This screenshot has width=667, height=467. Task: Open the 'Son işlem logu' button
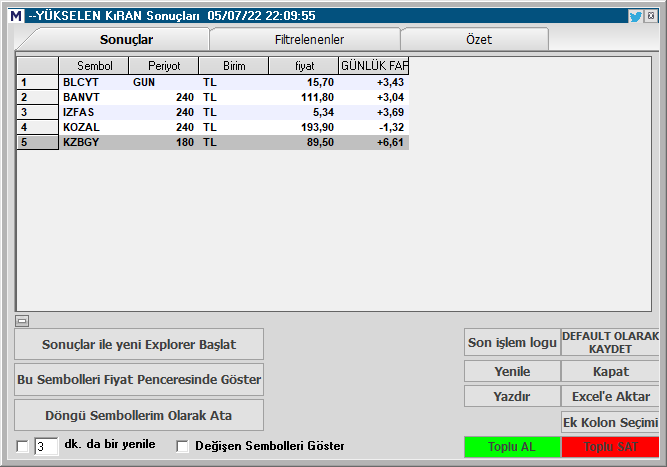[x=512, y=342]
